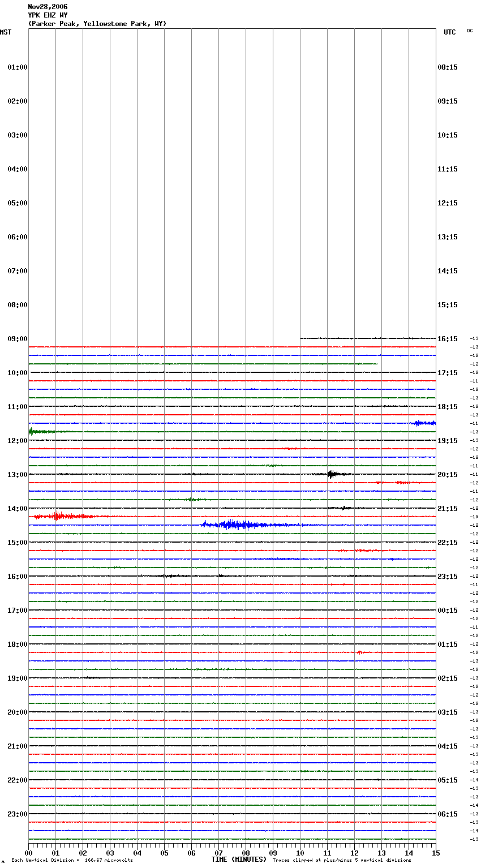481x868 pixels.
Task: Click the date label Nov28,2006
Action: (x=48, y=7)
